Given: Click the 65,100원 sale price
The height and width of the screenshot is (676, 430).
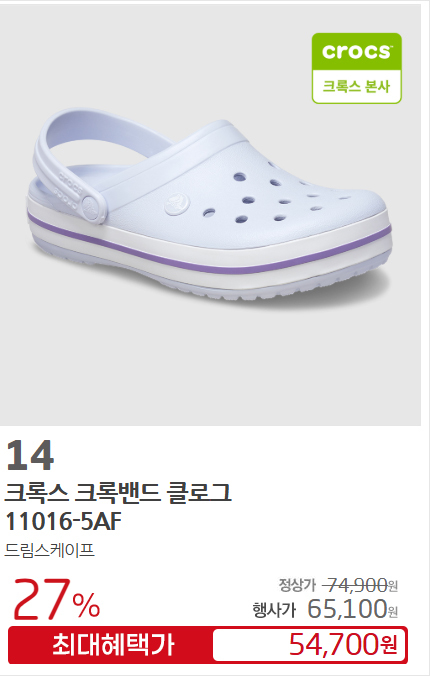Looking at the screenshot, I should point(352,608).
